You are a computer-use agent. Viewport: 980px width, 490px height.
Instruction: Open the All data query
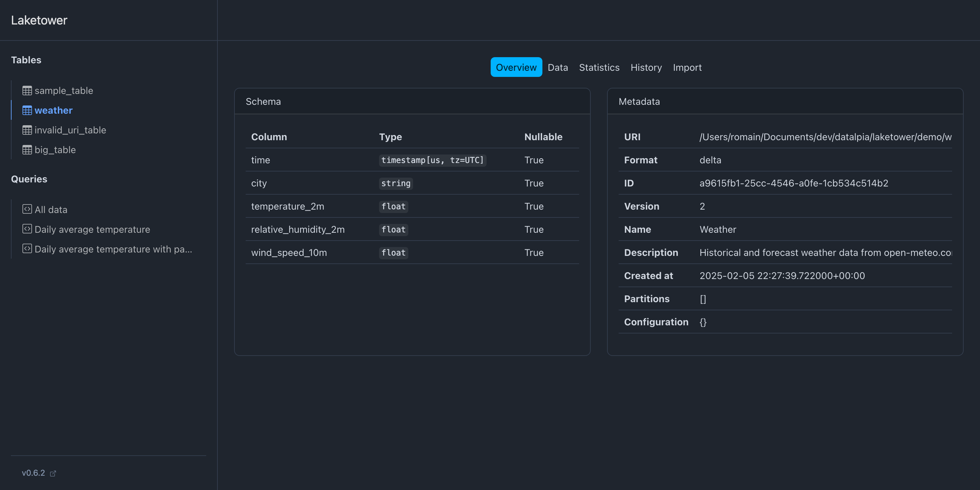coord(51,210)
